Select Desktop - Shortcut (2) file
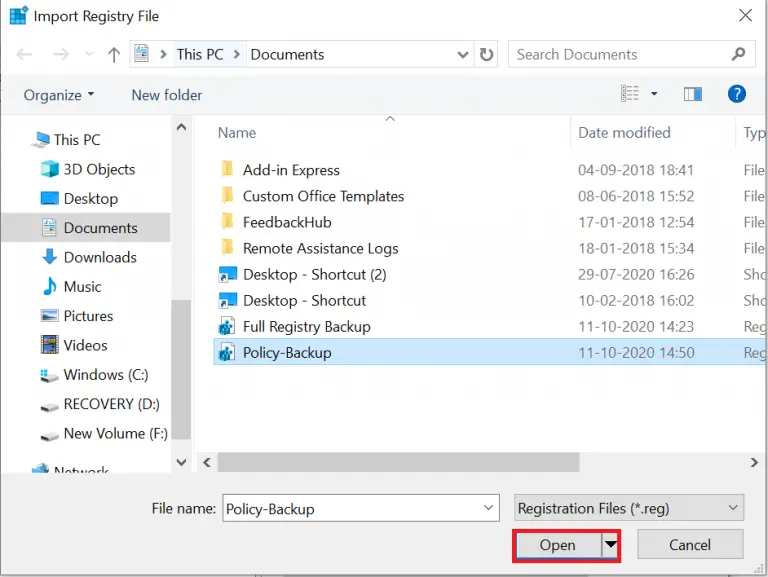The height and width of the screenshot is (577, 768). (314, 275)
